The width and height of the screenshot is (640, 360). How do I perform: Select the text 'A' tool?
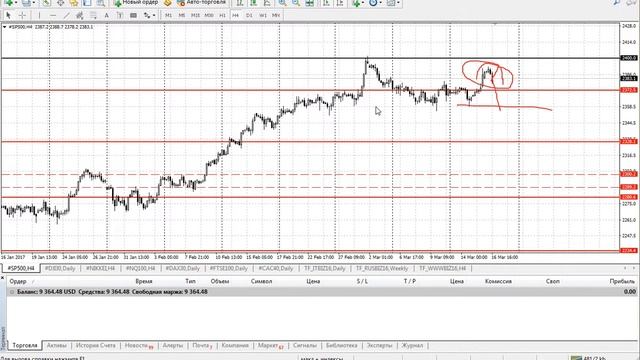[x=107, y=15]
